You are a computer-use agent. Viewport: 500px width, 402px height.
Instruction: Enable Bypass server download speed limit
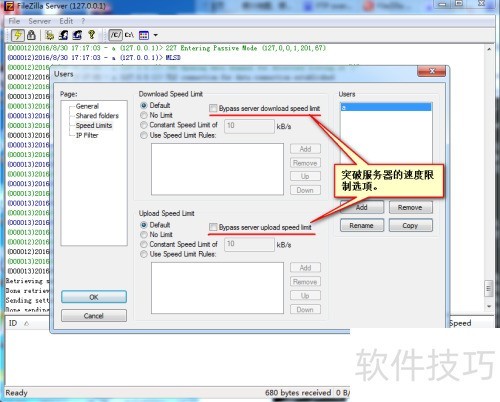pos(213,108)
